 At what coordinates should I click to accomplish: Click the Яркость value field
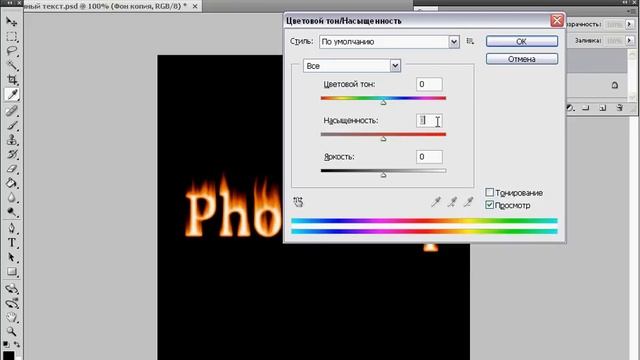point(429,157)
